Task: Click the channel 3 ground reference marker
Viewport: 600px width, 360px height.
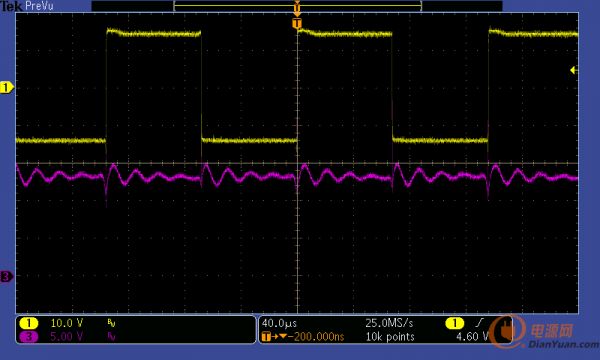Action: tap(7, 276)
